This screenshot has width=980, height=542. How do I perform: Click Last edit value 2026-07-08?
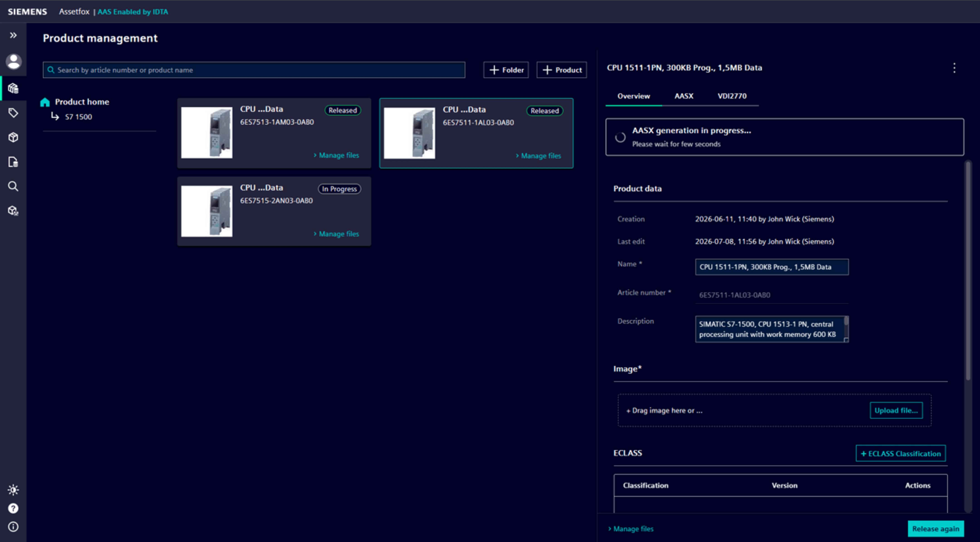(764, 242)
